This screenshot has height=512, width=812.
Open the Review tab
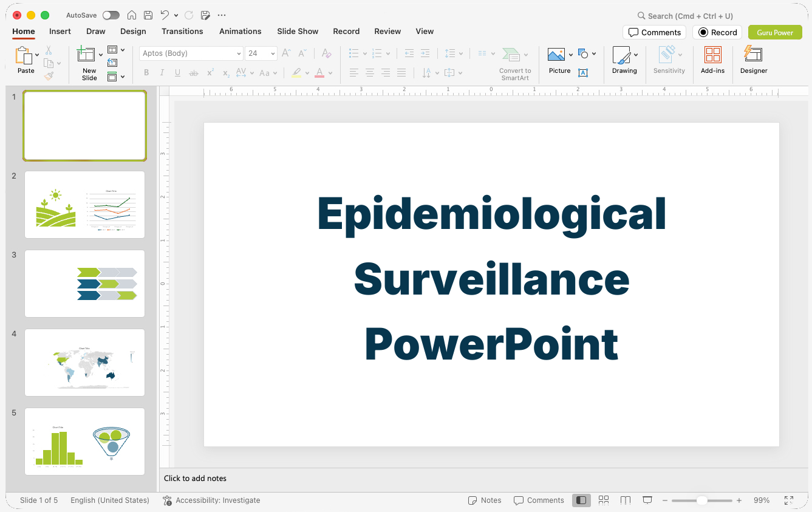pos(387,31)
